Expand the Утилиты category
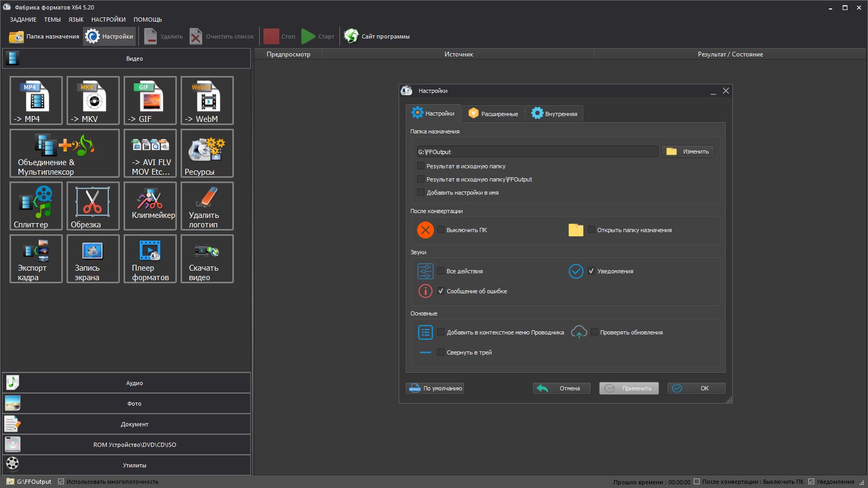This screenshot has width=868, height=488. tap(126, 465)
